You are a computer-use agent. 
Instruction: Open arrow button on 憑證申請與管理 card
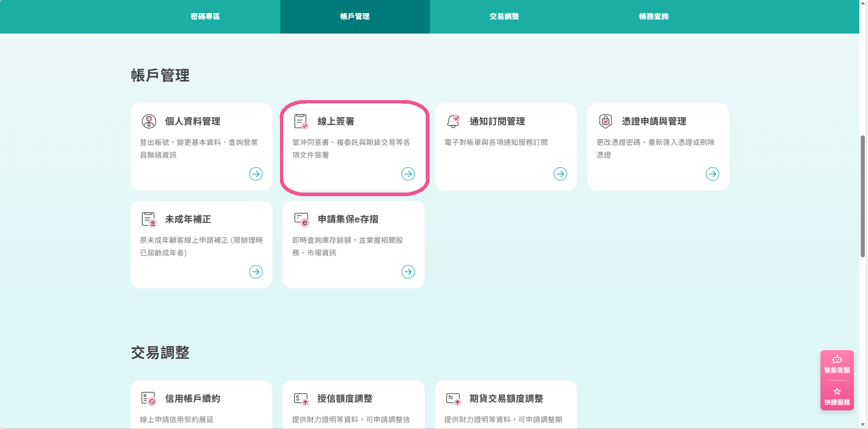click(x=713, y=174)
